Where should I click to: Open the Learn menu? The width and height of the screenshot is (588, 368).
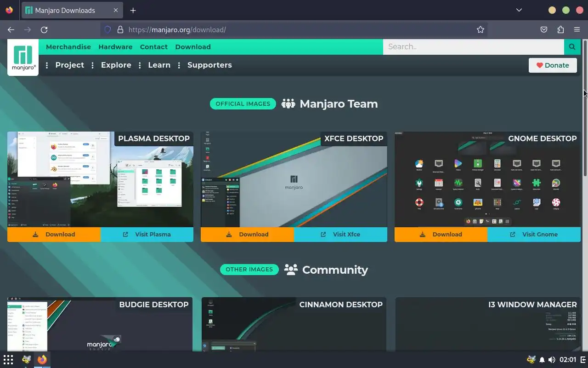(159, 65)
